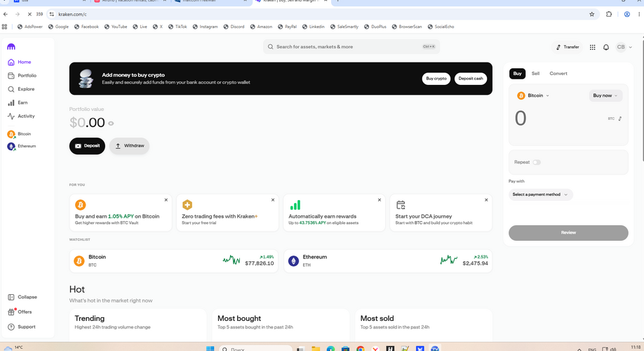Open the PayPal bookmark

pos(287,27)
